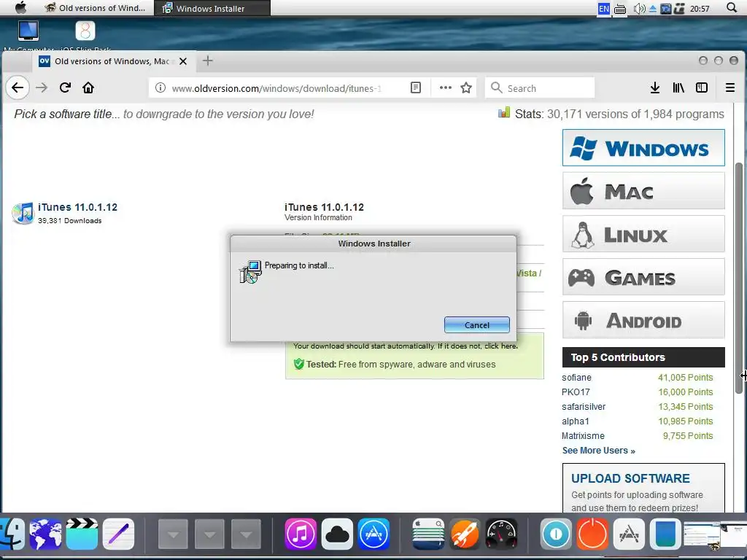Viewport: 747px width, 560px height.
Task: Toggle reader view icon in address bar
Action: click(x=416, y=88)
